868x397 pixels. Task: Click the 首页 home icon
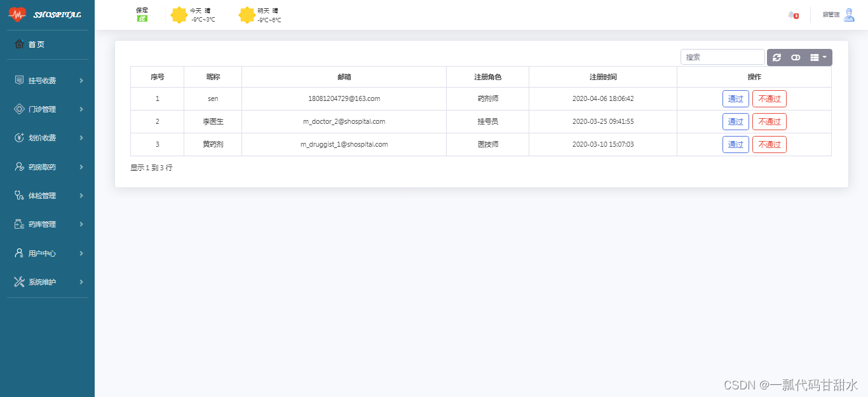19,44
